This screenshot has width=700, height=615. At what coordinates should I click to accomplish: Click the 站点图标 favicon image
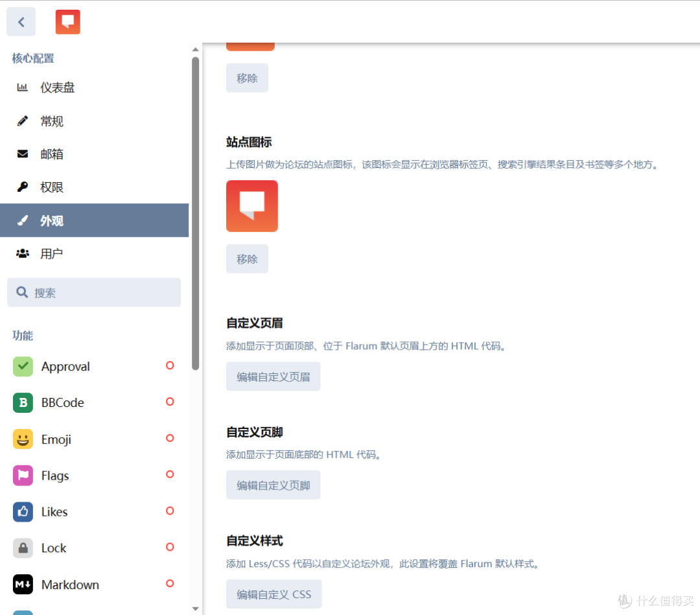click(251, 206)
